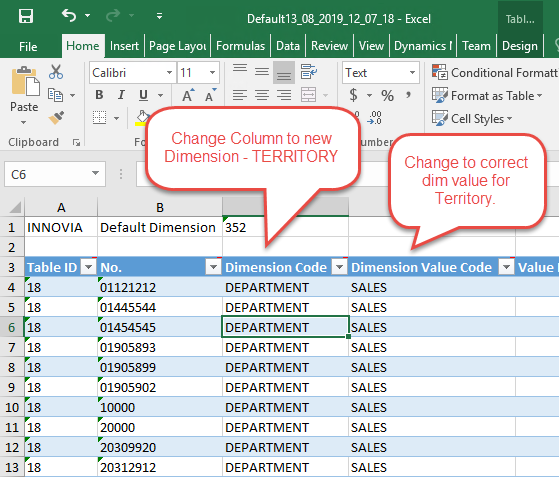This screenshot has height=477, width=559.
Task: Open the File menu
Action: pyautogui.click(x=28, y=46)
